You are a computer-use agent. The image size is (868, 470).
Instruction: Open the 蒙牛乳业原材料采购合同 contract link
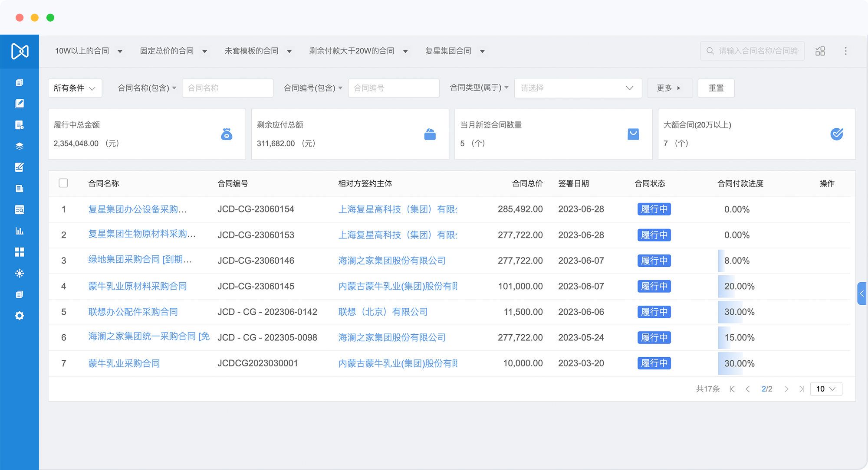pos(138,286)
